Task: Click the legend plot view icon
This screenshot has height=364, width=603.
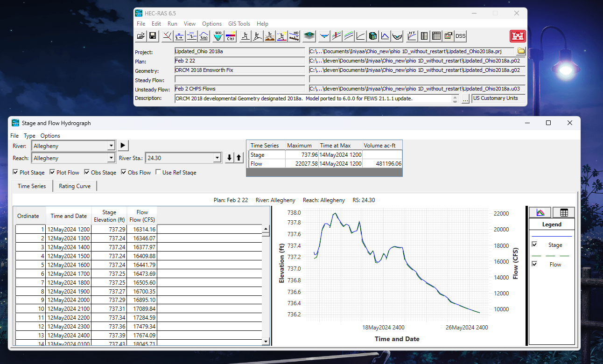Action: pyautogui.click(x=540, y=212)
